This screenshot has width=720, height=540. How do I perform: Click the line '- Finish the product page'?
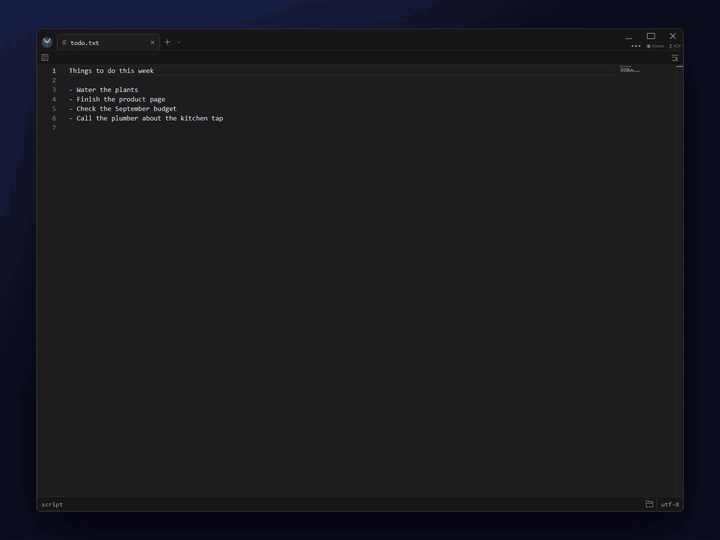tap(117, 99)
